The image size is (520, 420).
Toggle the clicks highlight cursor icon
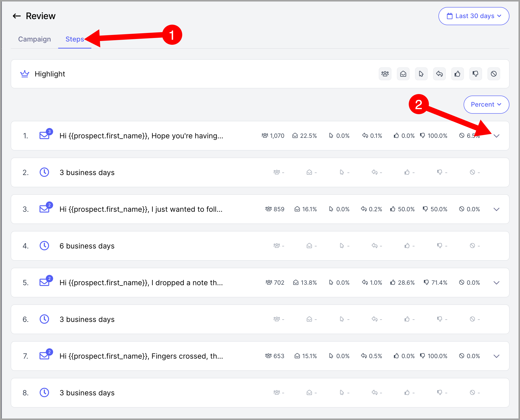421,74
